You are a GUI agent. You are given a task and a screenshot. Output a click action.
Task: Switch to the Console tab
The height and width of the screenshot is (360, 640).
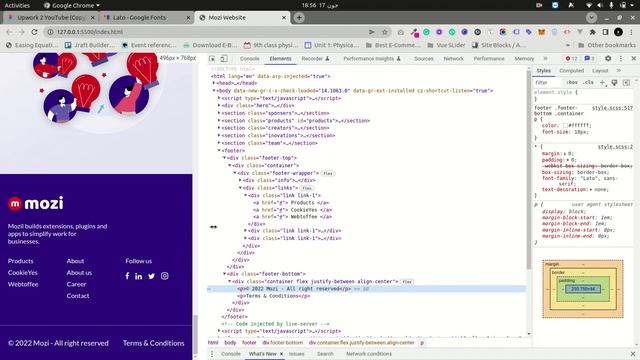coord(249,59)
